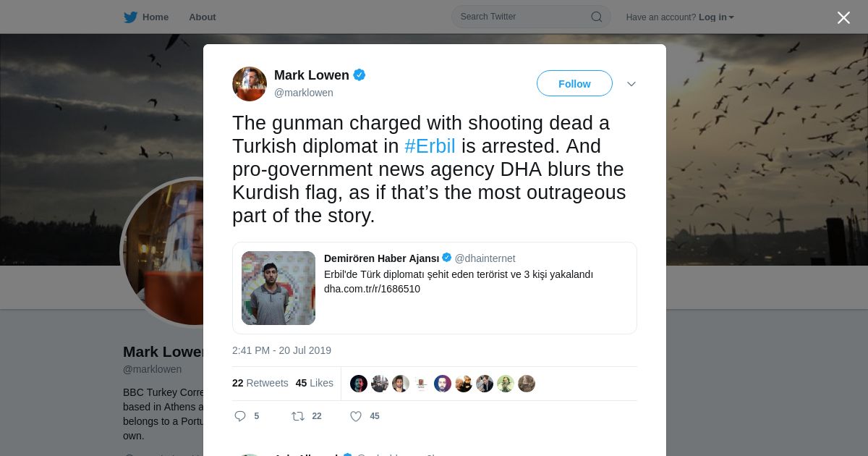View the 22 Retweets list
The height and width of the screenshot is (456, 868).
point(260,383)
